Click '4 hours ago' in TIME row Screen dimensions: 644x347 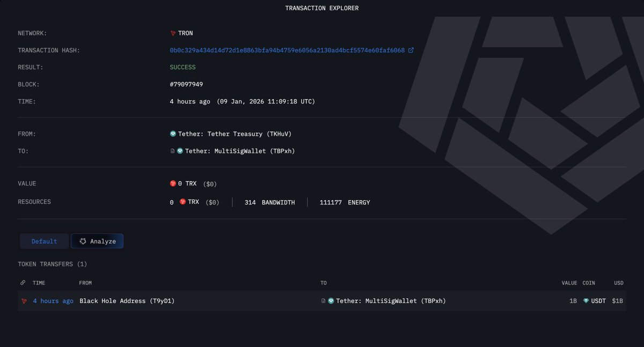[190, 101]
